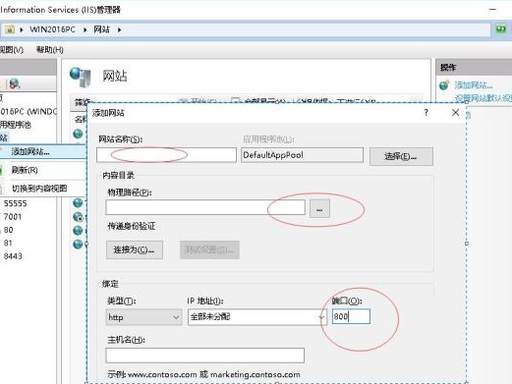This screenshot has width=512, height=384.
Task: Select the 7001 site in tree
Action: pos(13,217)
